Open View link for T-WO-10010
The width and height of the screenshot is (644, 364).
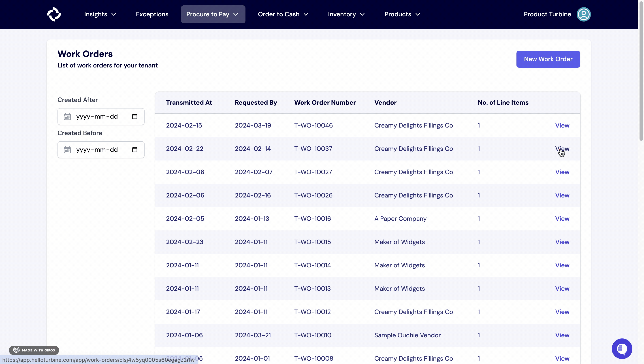[x=562, y=335]
